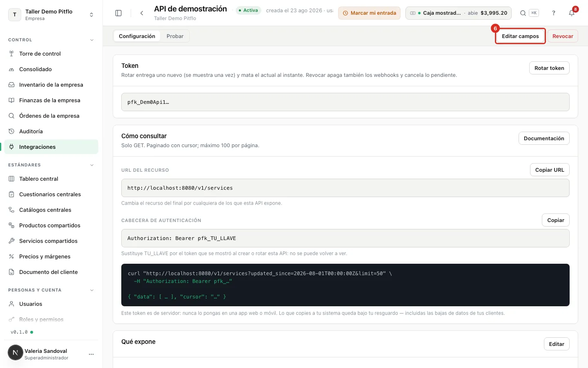Click the Consolidado sidebar icon
The width and height of the screenshot is (588, 368).
[11, 69]
